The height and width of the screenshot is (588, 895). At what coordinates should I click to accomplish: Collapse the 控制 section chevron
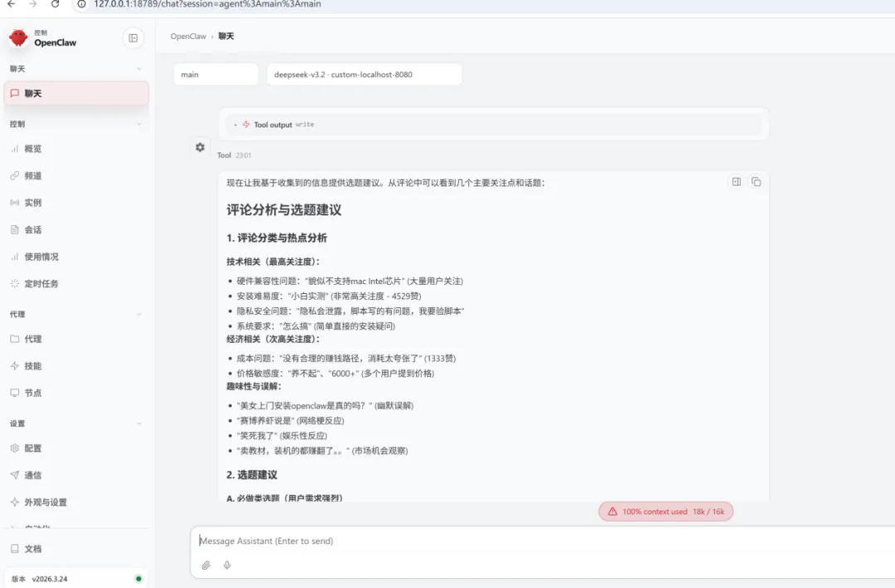pos(139,124)
